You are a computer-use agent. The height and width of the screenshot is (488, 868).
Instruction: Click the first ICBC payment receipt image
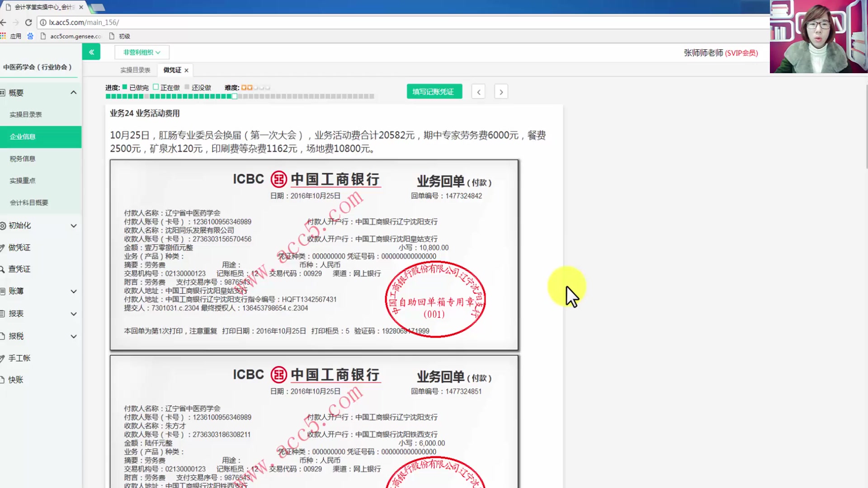314,255
